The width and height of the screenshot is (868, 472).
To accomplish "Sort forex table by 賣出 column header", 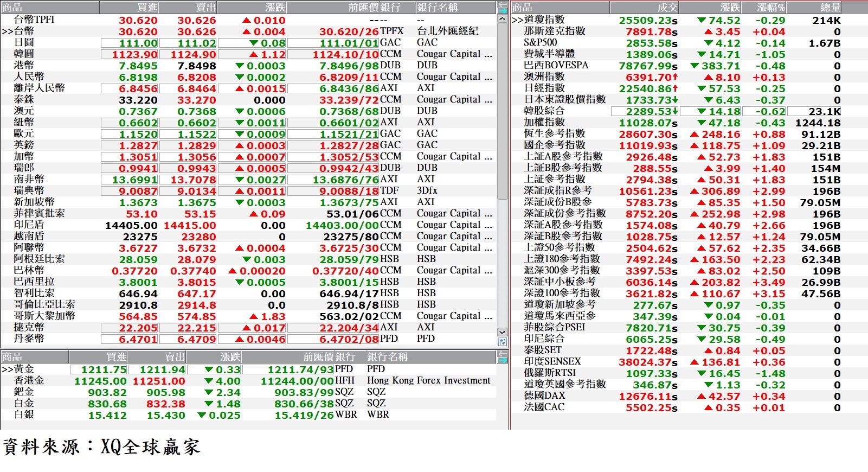I will point(188,8).
